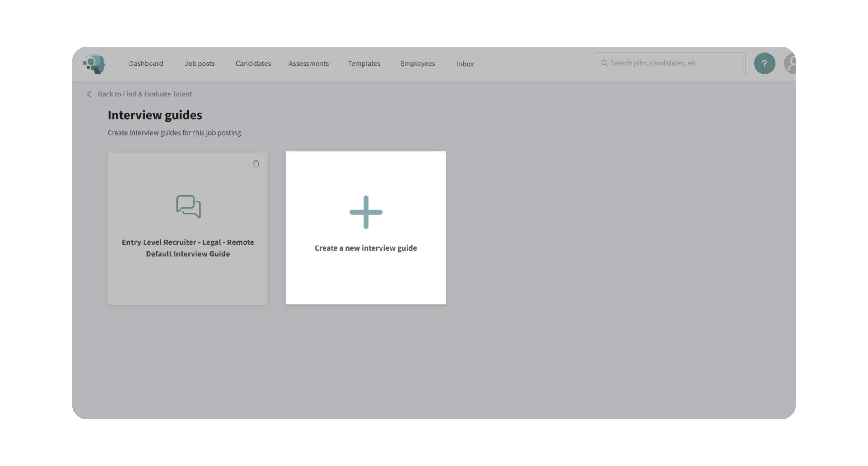The width and height of the screenshot is (868, 466).
Task: Open the Assessments tab
Action: tap(308, 63)
